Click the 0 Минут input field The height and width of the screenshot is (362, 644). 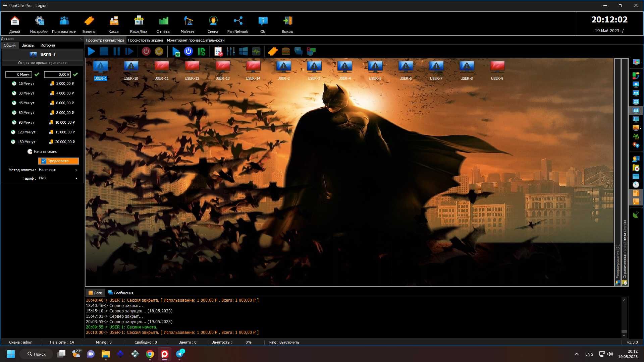point(19,74)
